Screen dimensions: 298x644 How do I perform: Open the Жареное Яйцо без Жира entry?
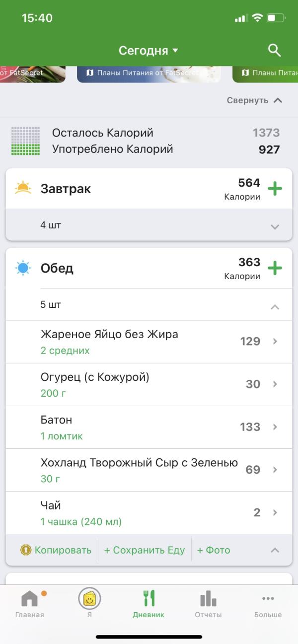point(149,342)
